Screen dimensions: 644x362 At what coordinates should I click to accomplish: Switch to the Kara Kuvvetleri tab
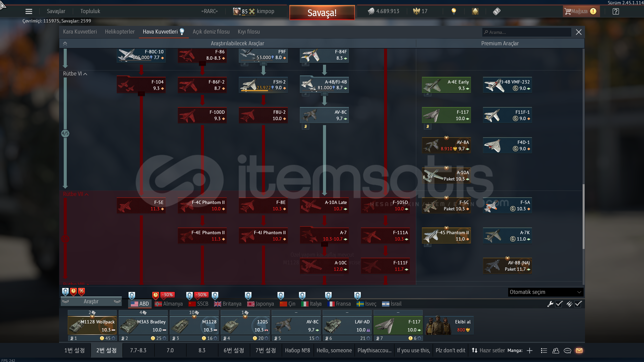(x=80, y=32)
